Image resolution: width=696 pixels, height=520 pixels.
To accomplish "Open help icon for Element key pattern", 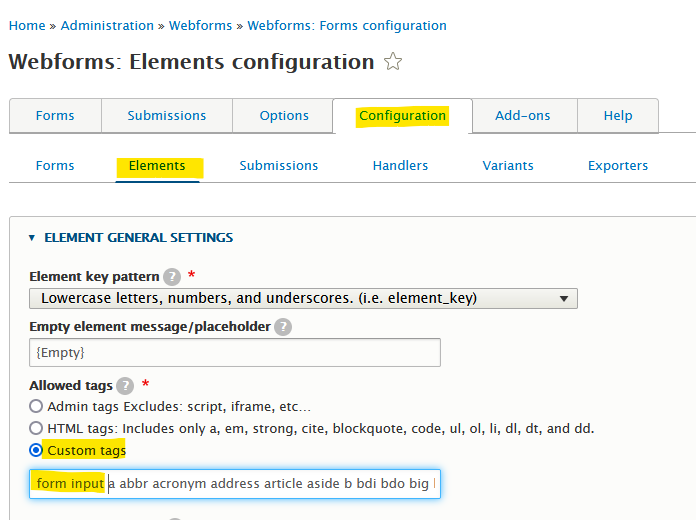I will 172,277.
